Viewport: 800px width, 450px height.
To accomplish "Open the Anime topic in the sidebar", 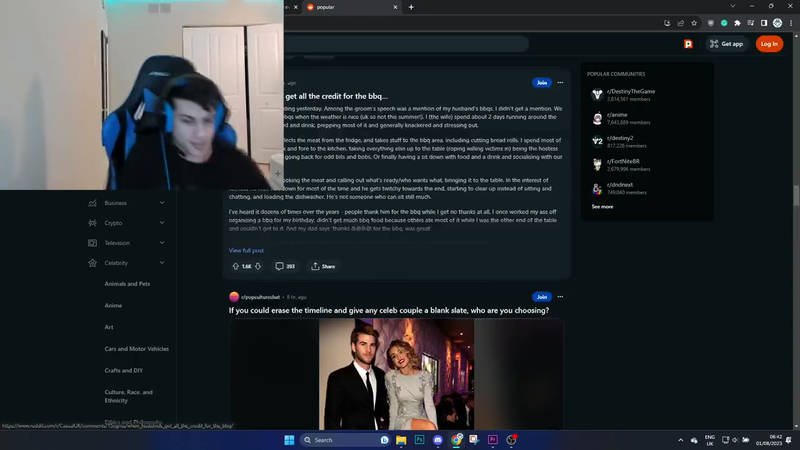I will click(113, 305).
